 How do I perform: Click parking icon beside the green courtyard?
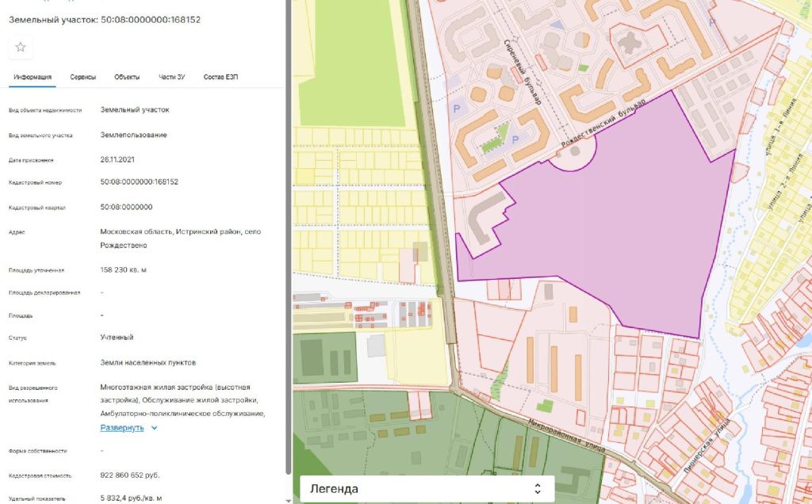click(515, 139)
